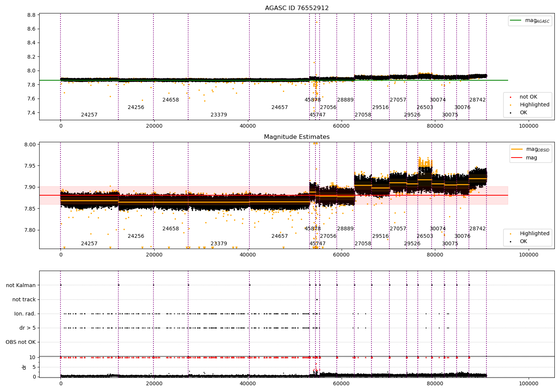The height and width of the screenshot is (392, 560).
Task: Click obsid 24658 in the top plot
Action: (171, 100)
